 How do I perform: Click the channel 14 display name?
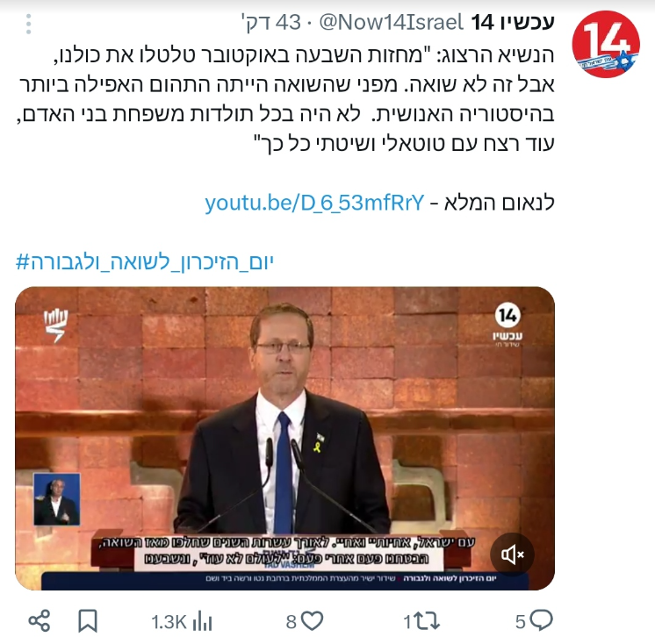click(513, 22)
